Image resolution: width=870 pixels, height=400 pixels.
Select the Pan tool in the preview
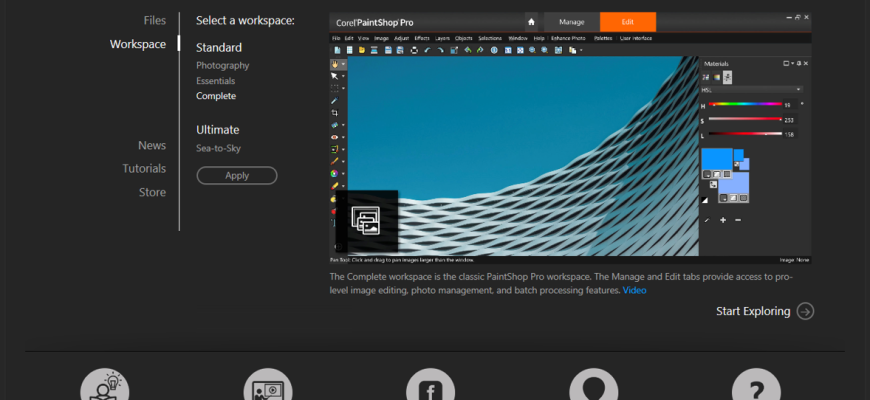click(x=335, y=64)
